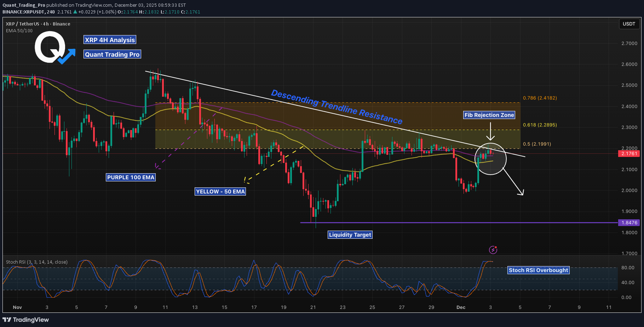
Task: Open the USDT currency selector
Action: pos(629,24)
